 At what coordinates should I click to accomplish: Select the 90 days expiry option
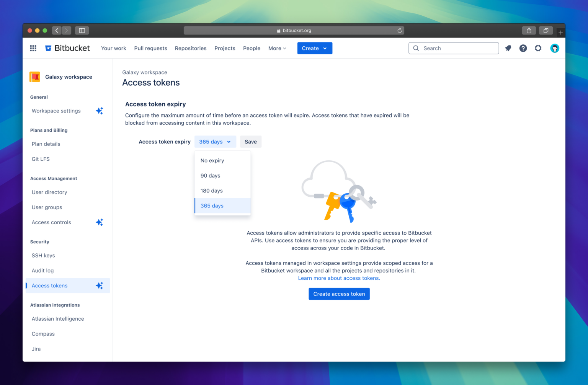(x=210, y=175)
